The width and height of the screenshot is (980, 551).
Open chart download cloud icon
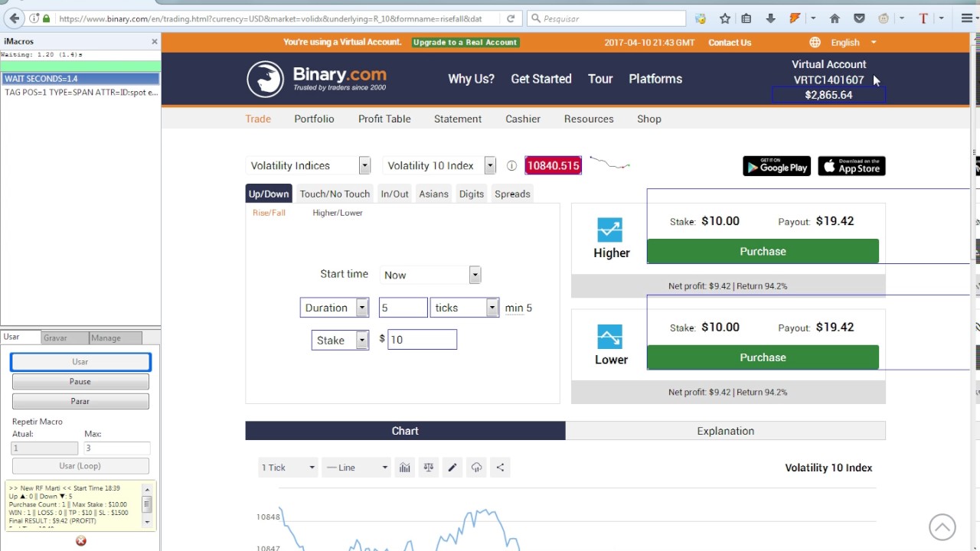click(476, 468)
